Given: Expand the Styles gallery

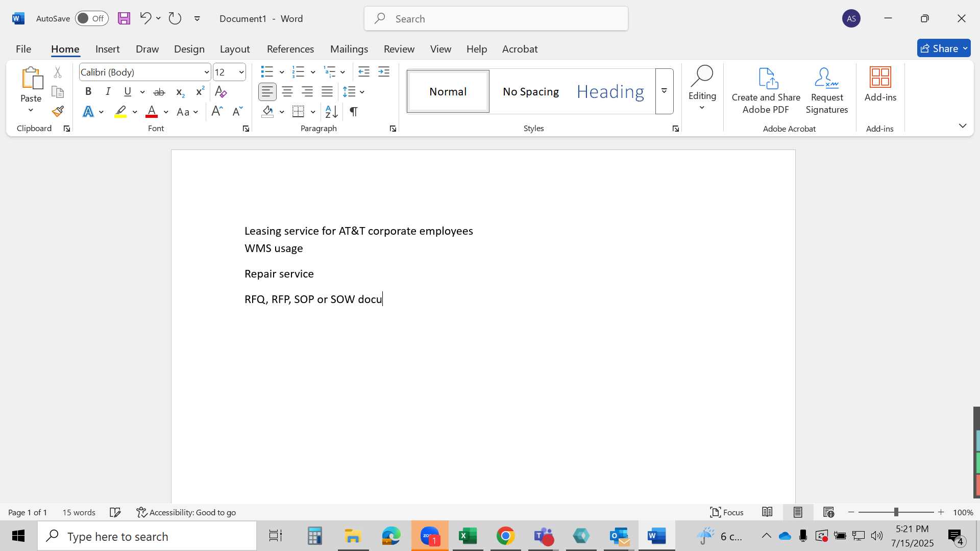Looking at the screenshot, I should pos(664,91).
